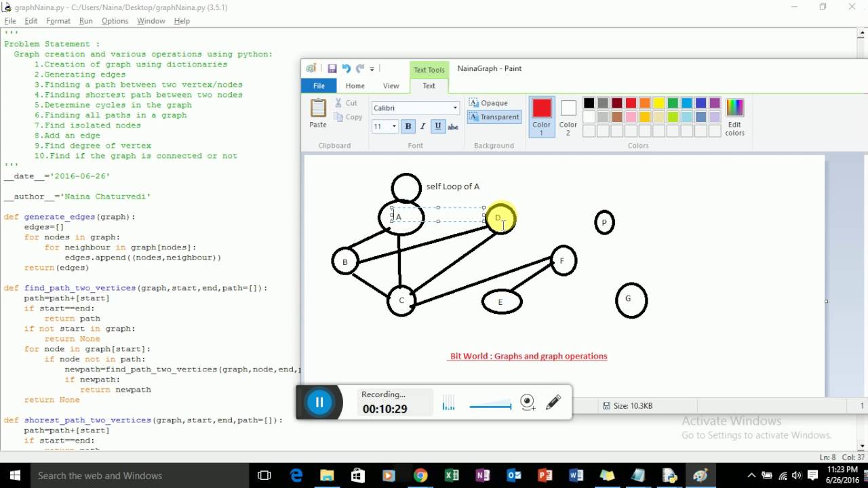Pick the yellow color swatch
This screenshot has width=868, height=488.
pyautogui.click(x=659, y=103)
